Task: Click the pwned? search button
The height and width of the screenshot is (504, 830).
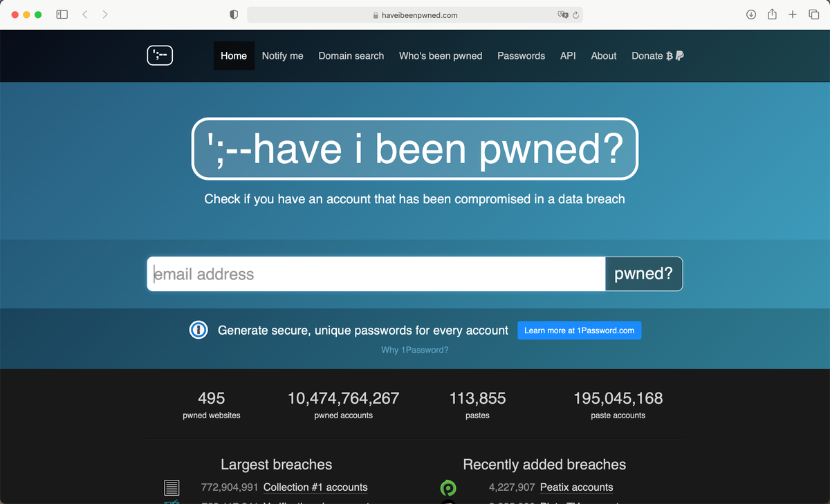Action: click(x=644, y=274)
